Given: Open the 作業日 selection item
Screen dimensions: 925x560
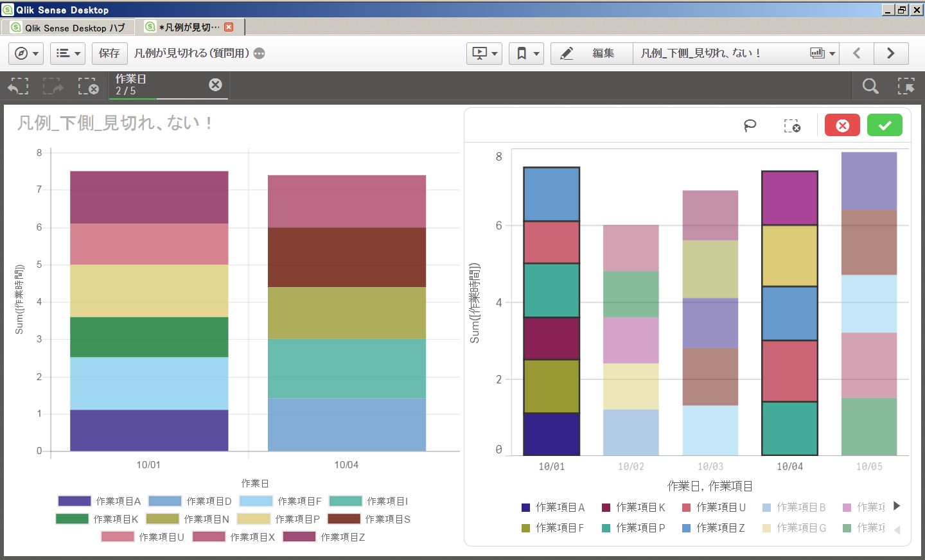Looking at the screenshot, I should pyautogui.click(x=168, y=85).
